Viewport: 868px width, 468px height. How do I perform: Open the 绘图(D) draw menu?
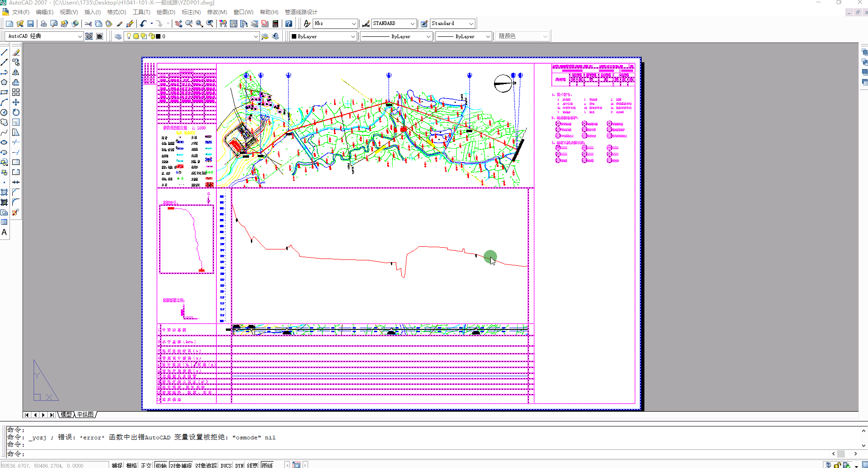click(165, 12)
